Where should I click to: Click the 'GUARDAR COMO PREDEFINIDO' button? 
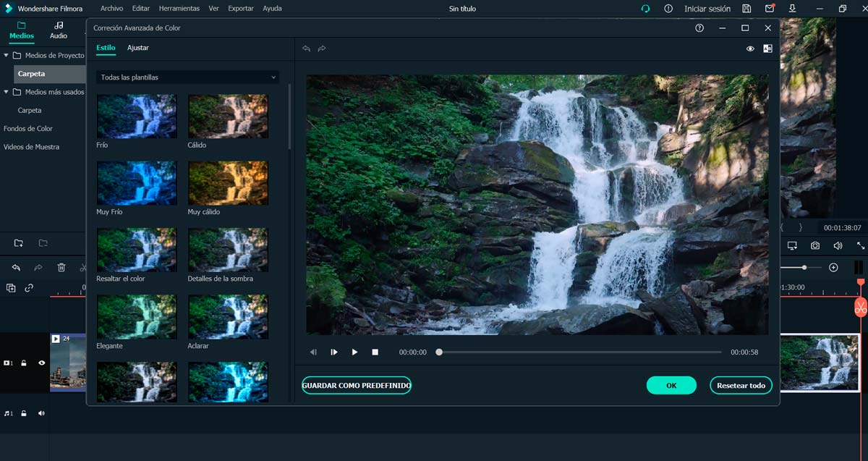pyautogui.click(x=357, y=386)
